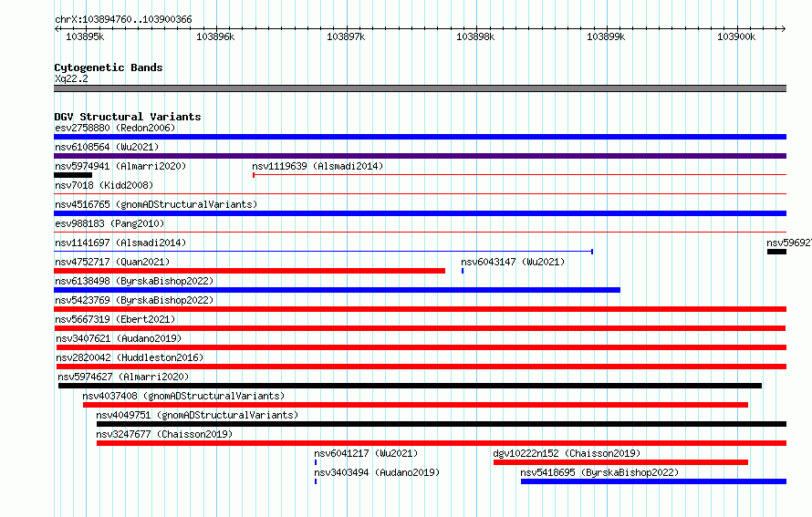
Task: Click the nsv5974627 (Almarri2020) label
Action: tap(123, 377)
